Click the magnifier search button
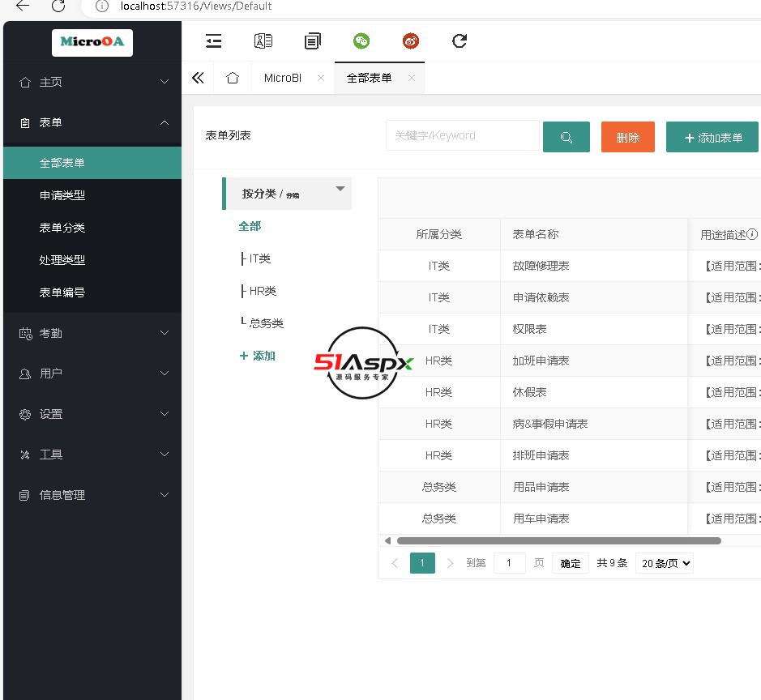Screen dimensions: 761x700 click(566, 137)
